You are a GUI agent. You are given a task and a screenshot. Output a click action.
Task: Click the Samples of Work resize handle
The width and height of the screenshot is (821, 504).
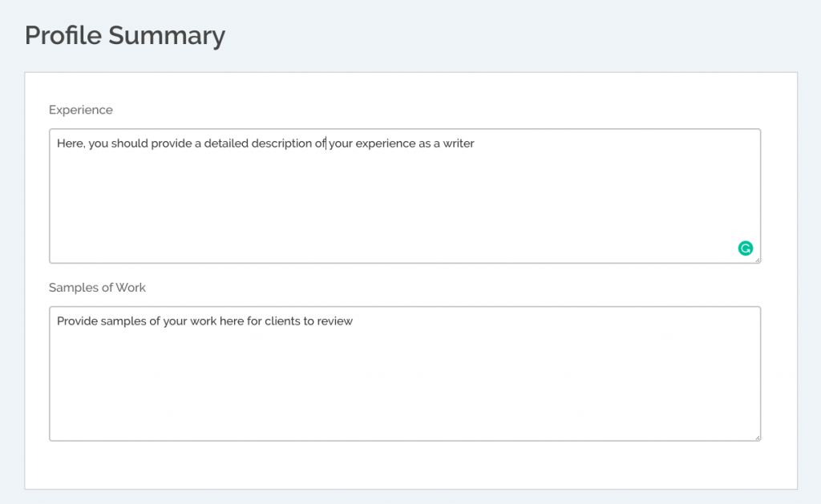[x=757, y=437]
